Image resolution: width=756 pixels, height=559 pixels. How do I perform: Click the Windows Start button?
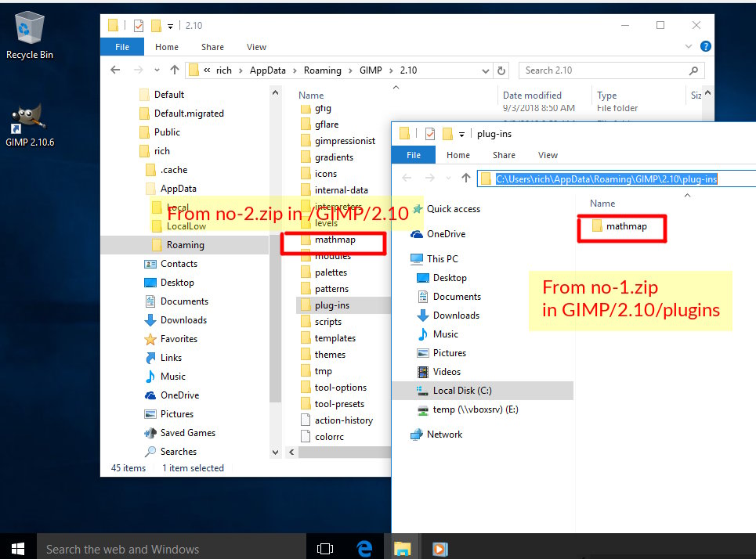[18, 548]
